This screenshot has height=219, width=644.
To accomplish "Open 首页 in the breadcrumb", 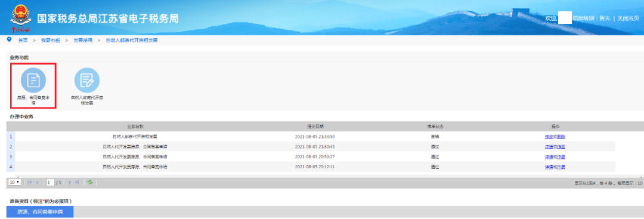I will click(23, 40).
